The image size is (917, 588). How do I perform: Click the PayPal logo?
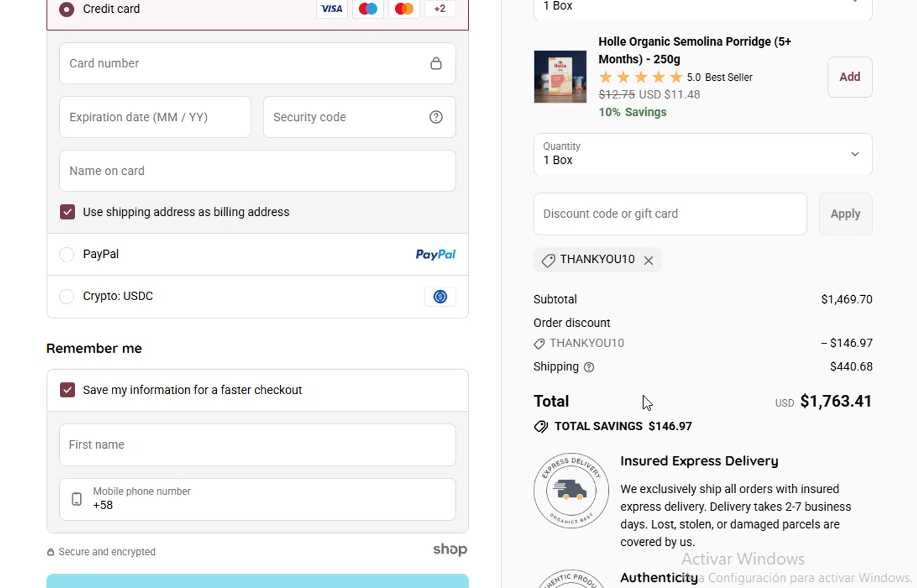[x=435, y=254]
